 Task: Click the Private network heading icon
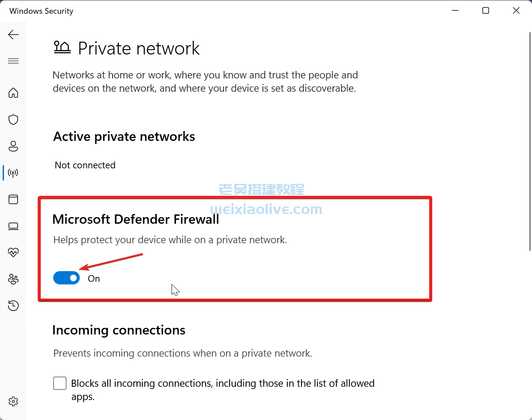click(62, 47)
